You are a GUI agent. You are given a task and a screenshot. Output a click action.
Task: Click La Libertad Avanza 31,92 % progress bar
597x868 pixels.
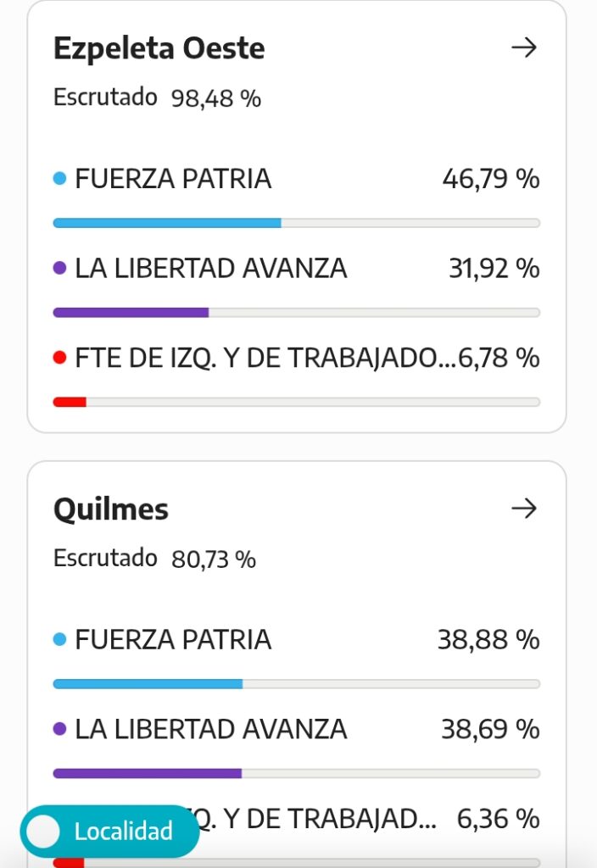click(297, 313)
